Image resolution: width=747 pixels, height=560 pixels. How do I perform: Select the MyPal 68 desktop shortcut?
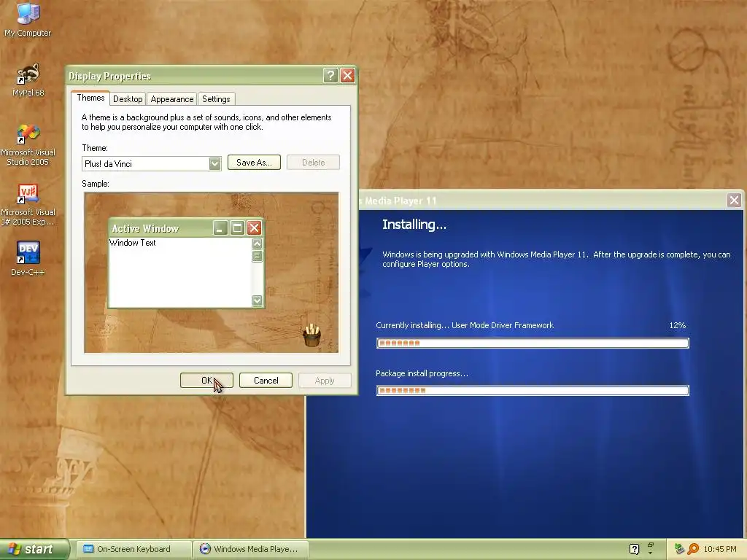click(x=28, y=79)
